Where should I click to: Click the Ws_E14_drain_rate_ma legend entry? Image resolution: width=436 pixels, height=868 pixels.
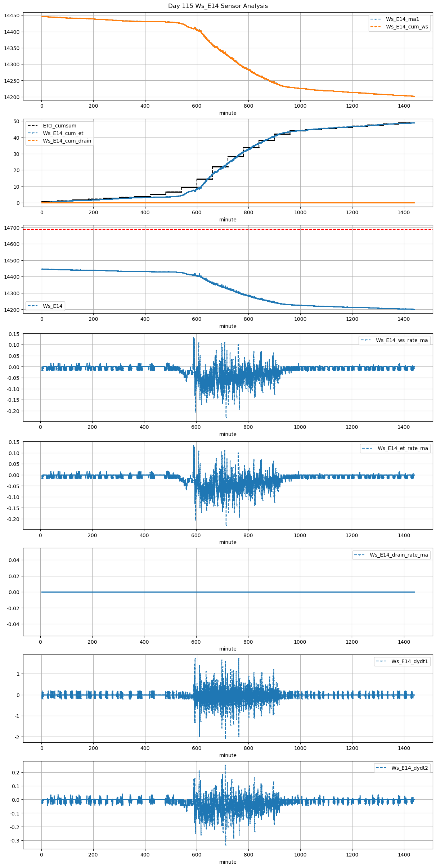[x=399, y=555]
